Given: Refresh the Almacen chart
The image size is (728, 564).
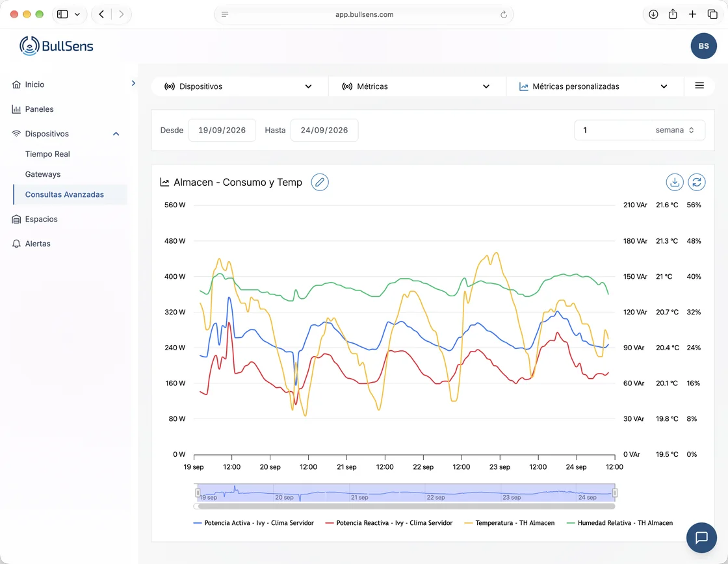Looking at the screenshot, I should (x=697, y=183).
